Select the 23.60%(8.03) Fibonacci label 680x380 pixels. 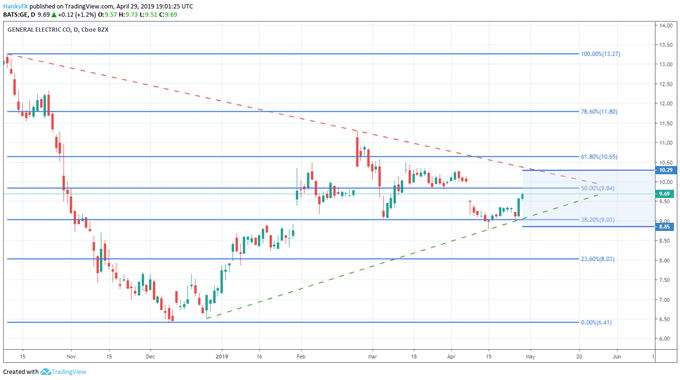point(598,259)
